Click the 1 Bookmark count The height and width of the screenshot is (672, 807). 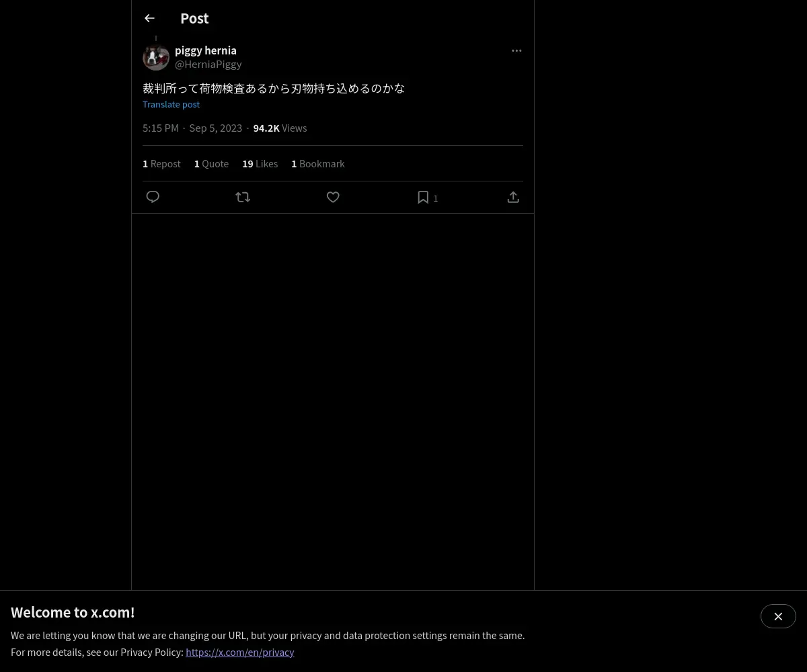(318, 163)
